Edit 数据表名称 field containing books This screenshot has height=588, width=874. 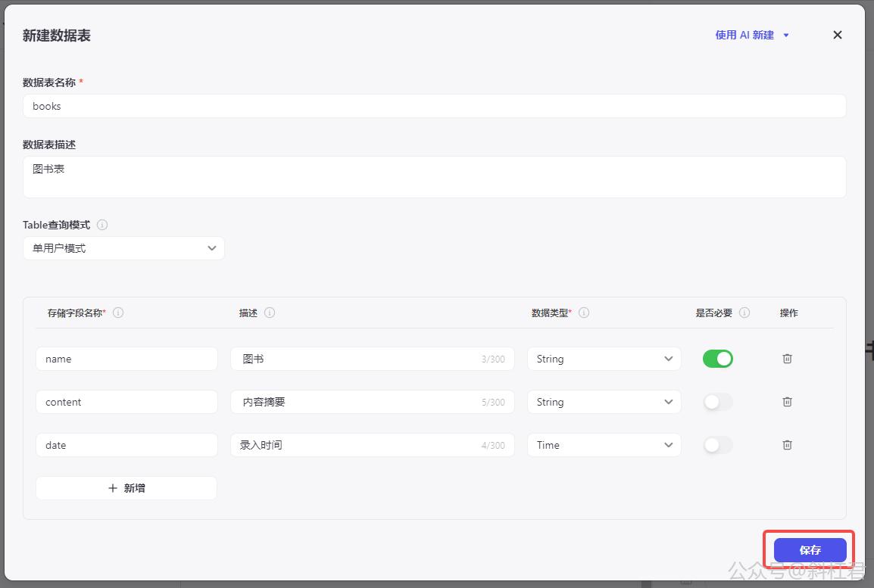click(434, 106)
